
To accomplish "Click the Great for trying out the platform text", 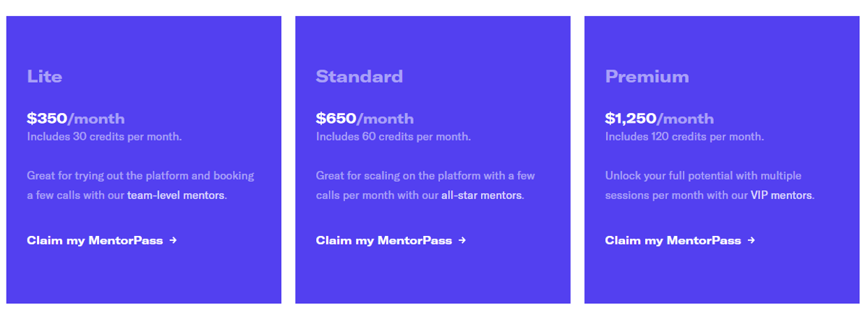I will click(140, 185).
